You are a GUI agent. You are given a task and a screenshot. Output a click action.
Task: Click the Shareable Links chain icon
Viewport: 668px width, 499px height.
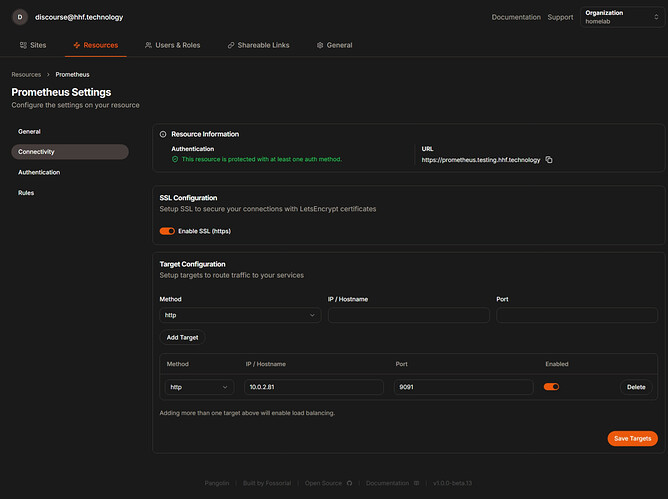point(231,45)
